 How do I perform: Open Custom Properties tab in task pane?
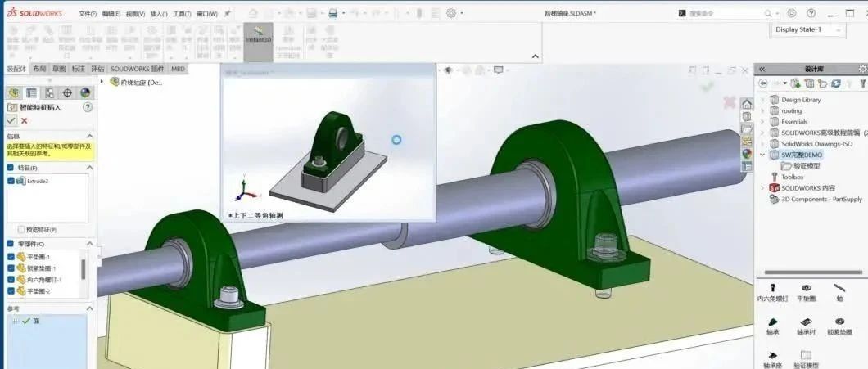(x=747, y=165)
